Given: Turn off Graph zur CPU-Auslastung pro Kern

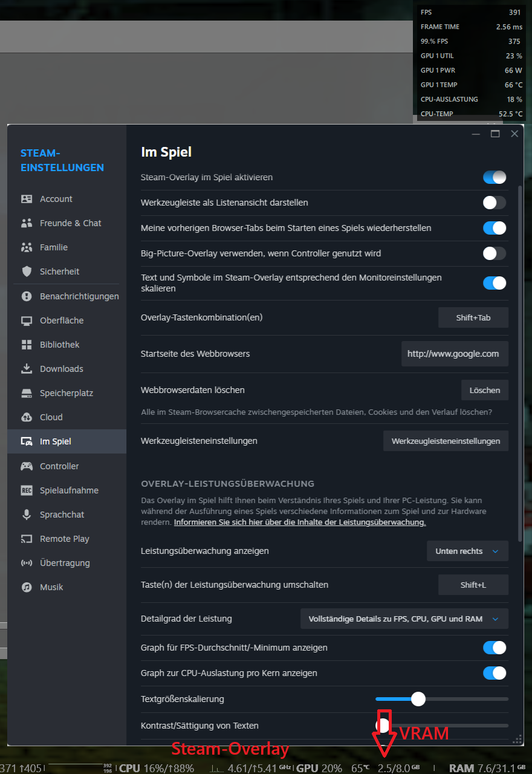Looking at the screenshot, I should pos(495,673).
